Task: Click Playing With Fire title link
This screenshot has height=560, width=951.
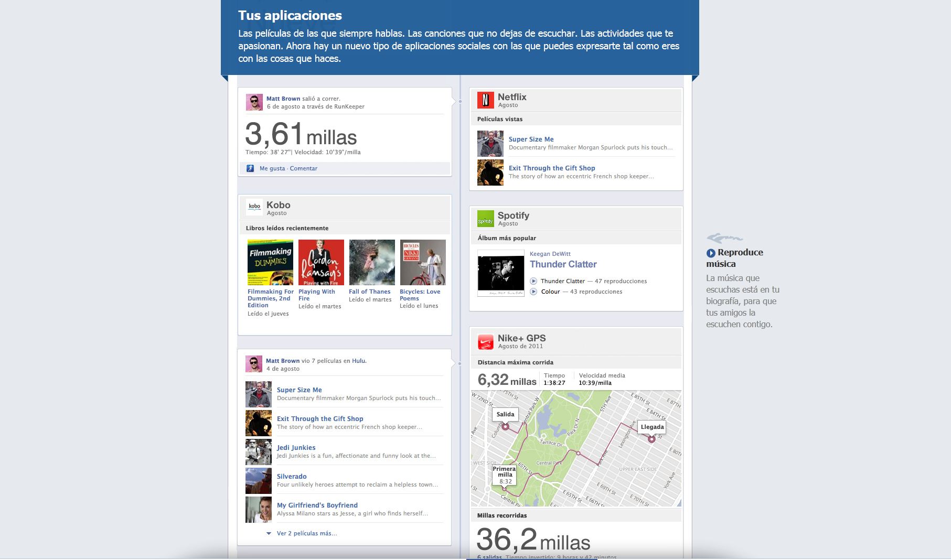Action: 317,295
